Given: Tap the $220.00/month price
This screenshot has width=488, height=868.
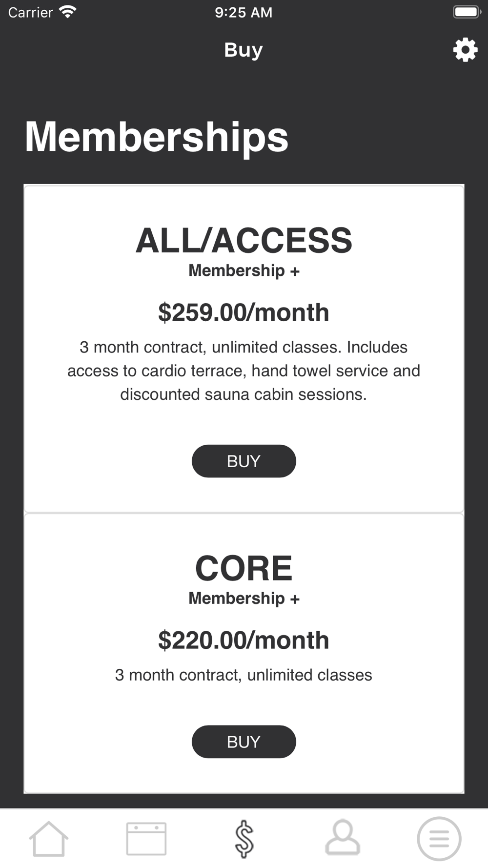Looking at the screenshot, I should tap(244, 641).
